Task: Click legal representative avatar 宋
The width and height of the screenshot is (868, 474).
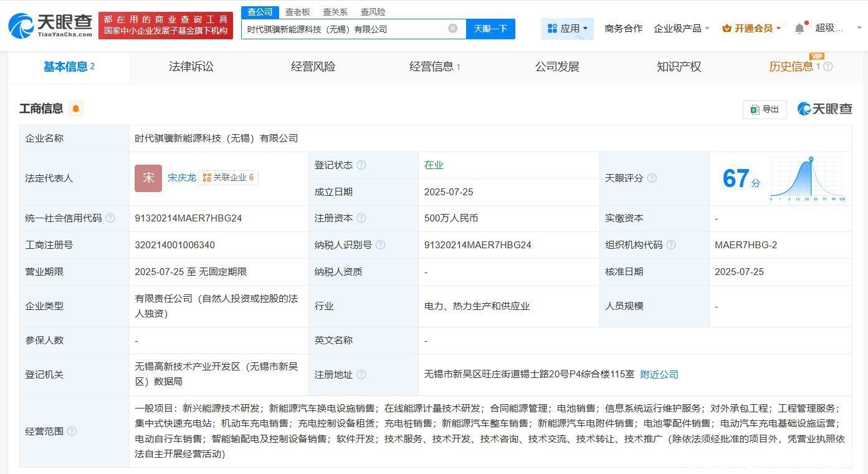Action: coord(148,178)
